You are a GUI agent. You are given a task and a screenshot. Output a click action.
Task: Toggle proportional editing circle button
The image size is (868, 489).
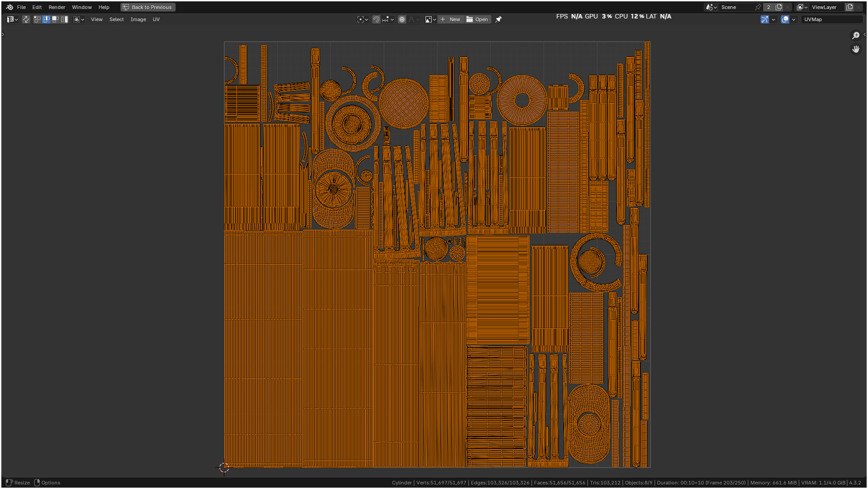point(402,19)
